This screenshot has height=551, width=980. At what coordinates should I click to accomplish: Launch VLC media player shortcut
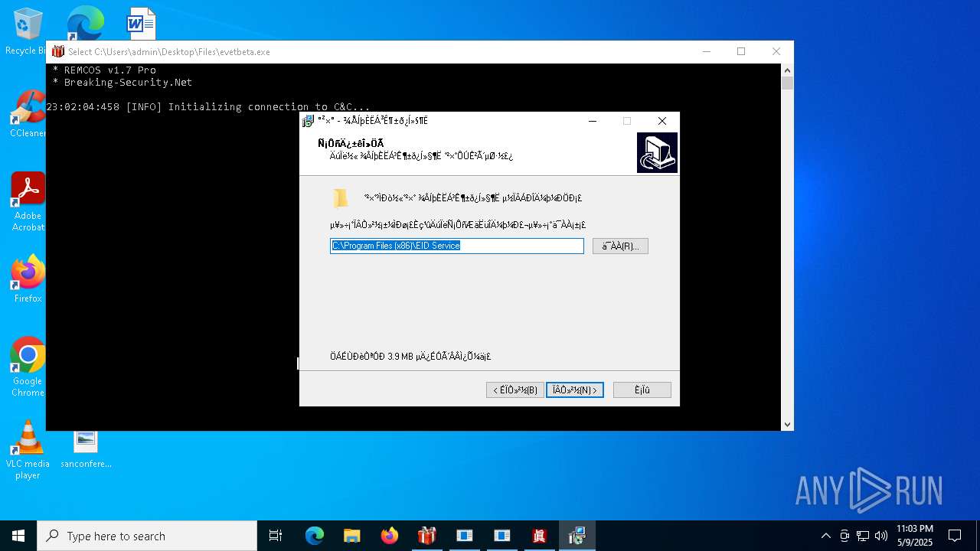(x=28, y=450)
